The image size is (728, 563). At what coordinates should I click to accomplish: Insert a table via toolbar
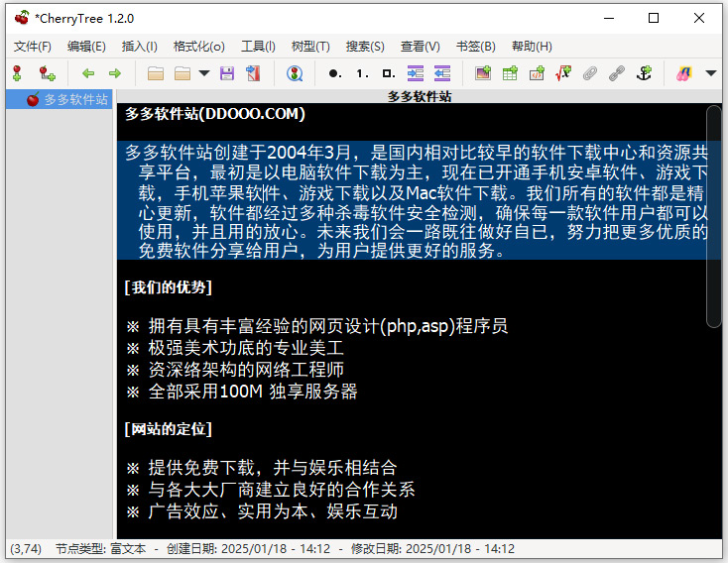coord(510,73)
